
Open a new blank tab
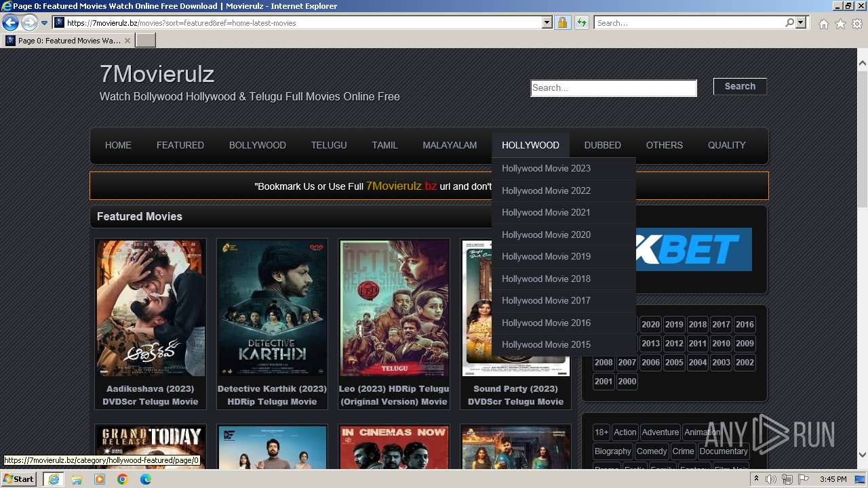click(x=146, y=41)
